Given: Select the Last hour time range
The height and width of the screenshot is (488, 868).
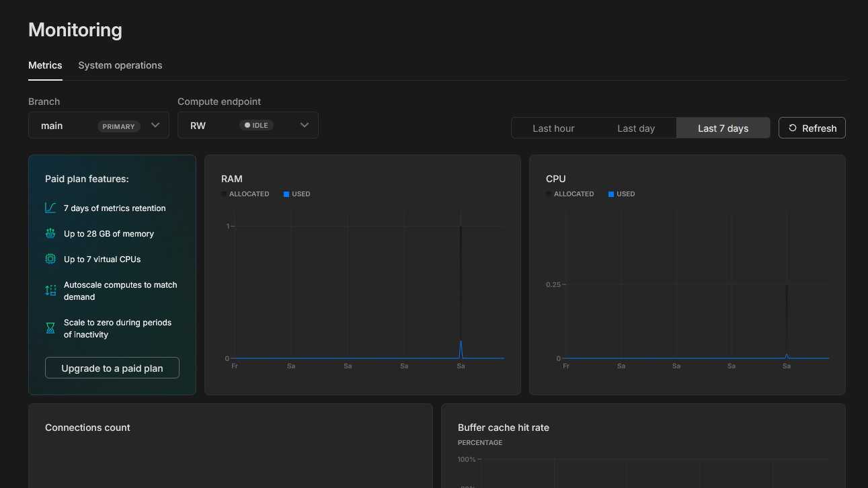Looking at the screenshot, I should 553,128.
